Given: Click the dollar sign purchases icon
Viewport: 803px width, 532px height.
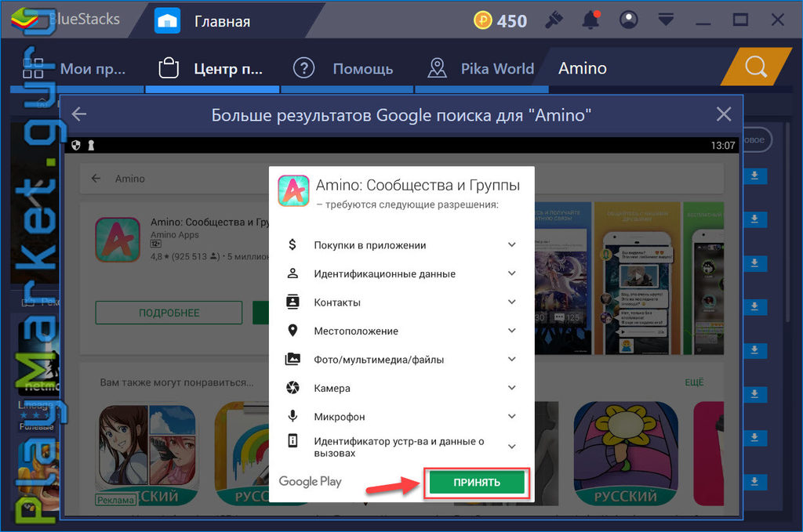Looking at the screenshot, I should pos(292,244).
